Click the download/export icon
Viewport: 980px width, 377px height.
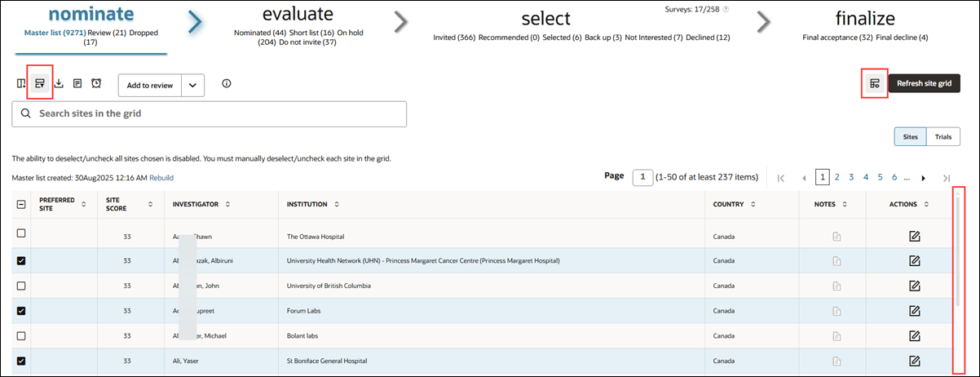[59, 83]
